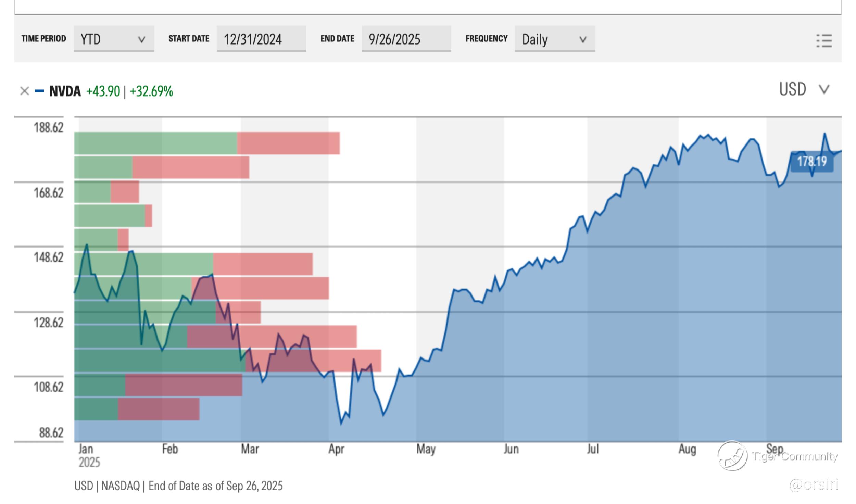Click the chevron arrow beside YTD
The height and width of the screenshot is (504, 856).
(x=141, y=39)
